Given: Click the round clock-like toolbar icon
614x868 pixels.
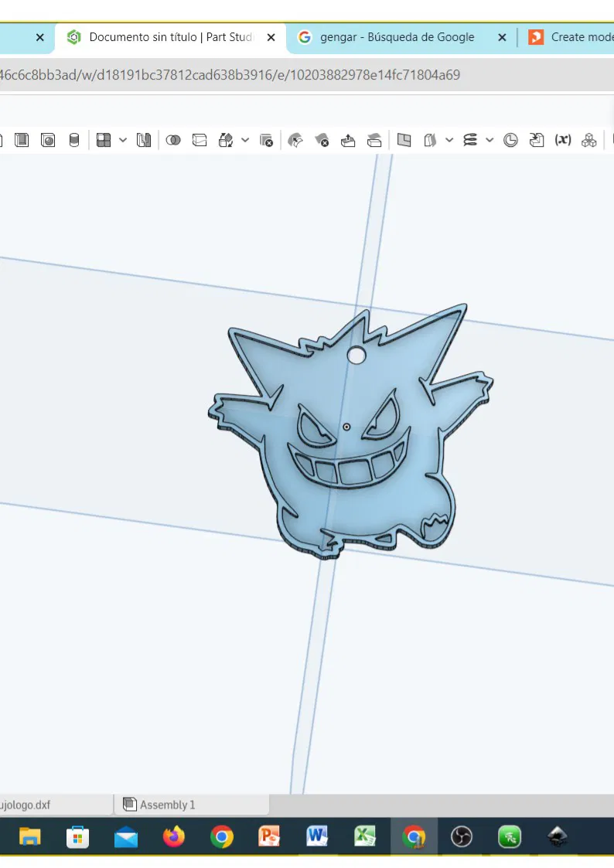Looking at the screenshot, I should click(510, 140).
